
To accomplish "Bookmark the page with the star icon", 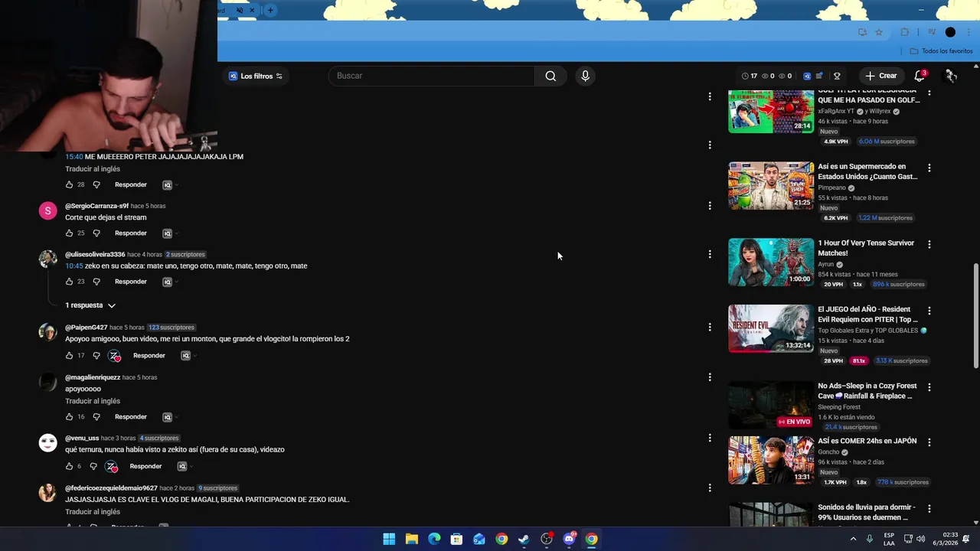I will [879, 32].
